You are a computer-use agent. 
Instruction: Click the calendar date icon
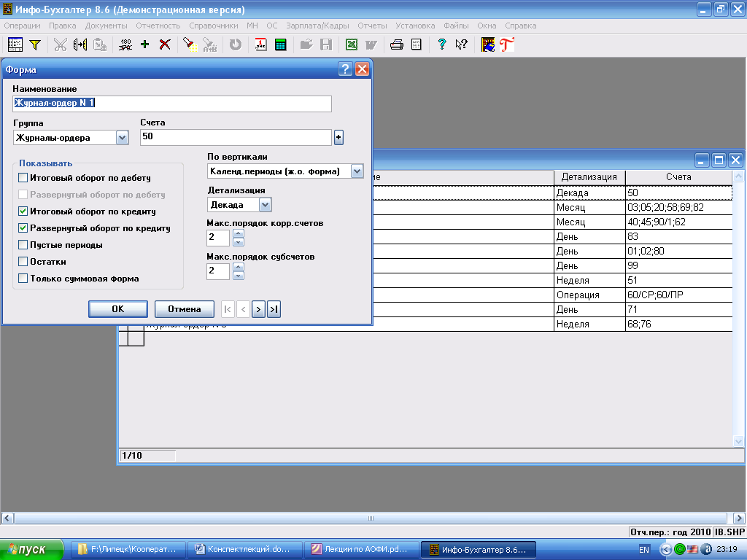(260, 44)
